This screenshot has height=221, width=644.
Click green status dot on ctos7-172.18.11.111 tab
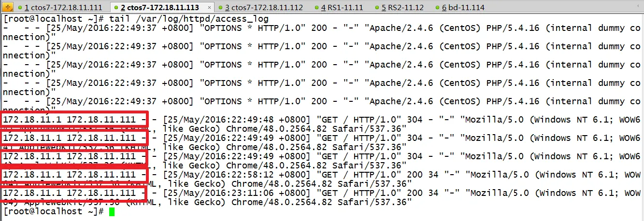coord(19,8)
